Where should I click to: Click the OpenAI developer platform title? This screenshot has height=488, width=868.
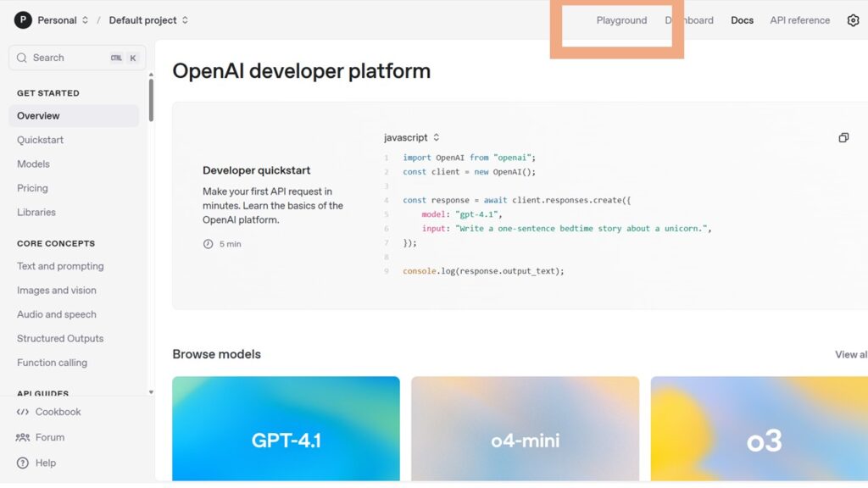[x=301, y=71]
